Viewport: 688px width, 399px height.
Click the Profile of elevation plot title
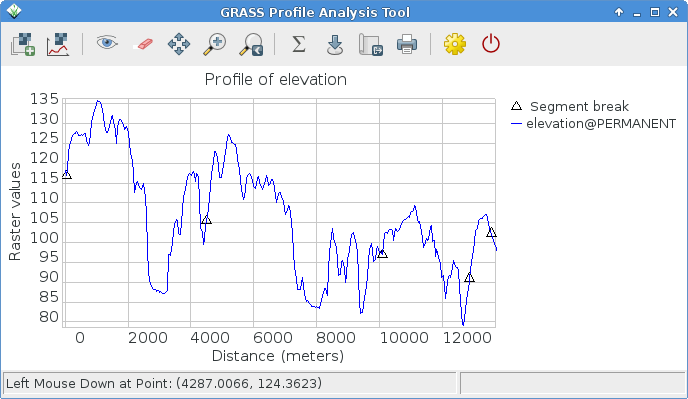pos(276,79)
